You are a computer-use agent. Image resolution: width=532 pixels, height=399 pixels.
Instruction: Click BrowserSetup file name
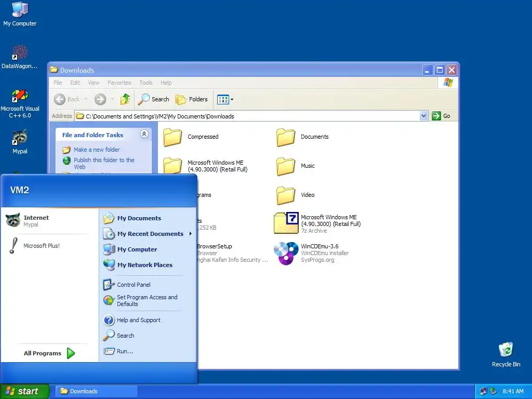coord(215,246)
